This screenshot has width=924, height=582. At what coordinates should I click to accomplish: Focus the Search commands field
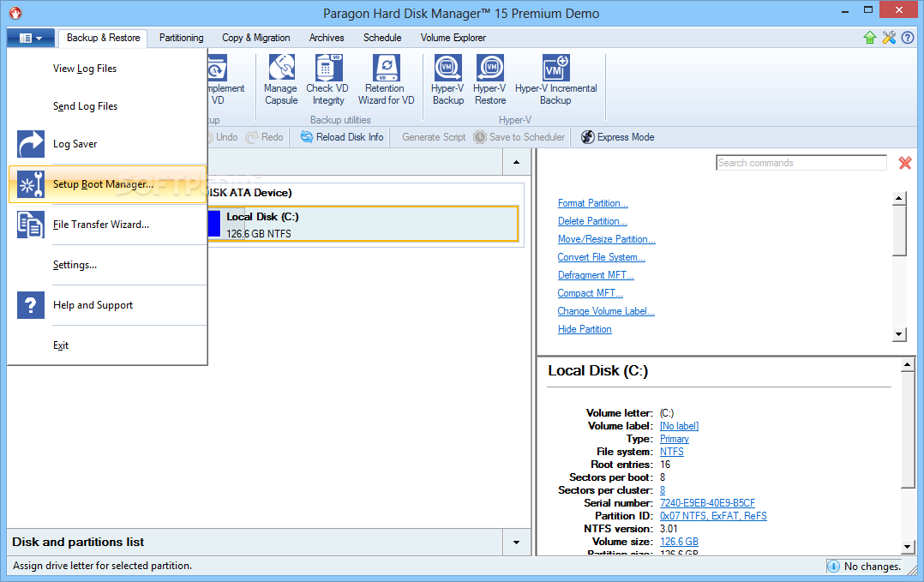point(801,163)
